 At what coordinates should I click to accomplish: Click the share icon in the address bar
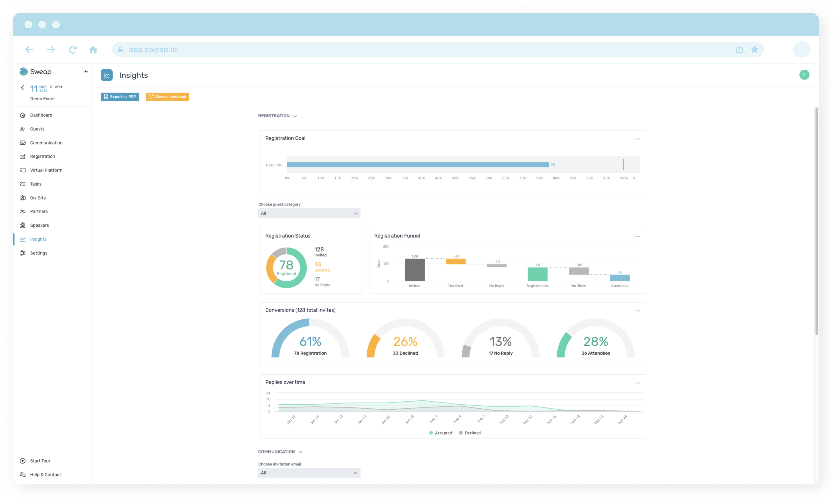739,49
